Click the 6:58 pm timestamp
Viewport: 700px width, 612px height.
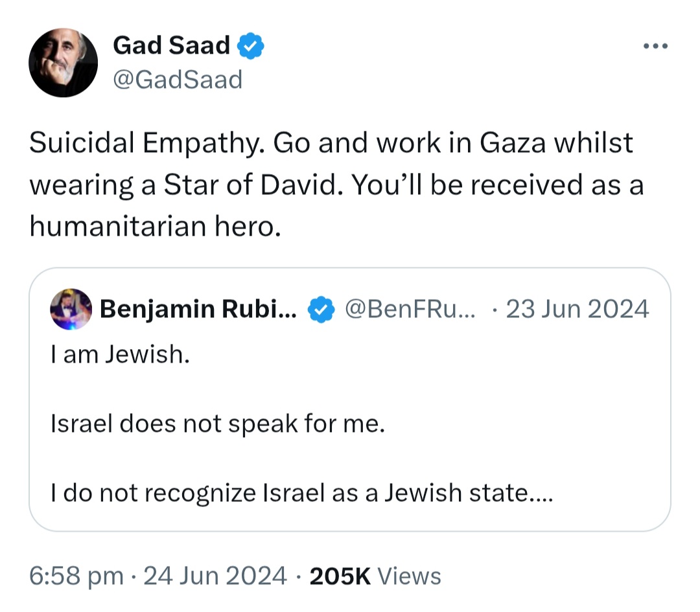[x=76, y=575]
